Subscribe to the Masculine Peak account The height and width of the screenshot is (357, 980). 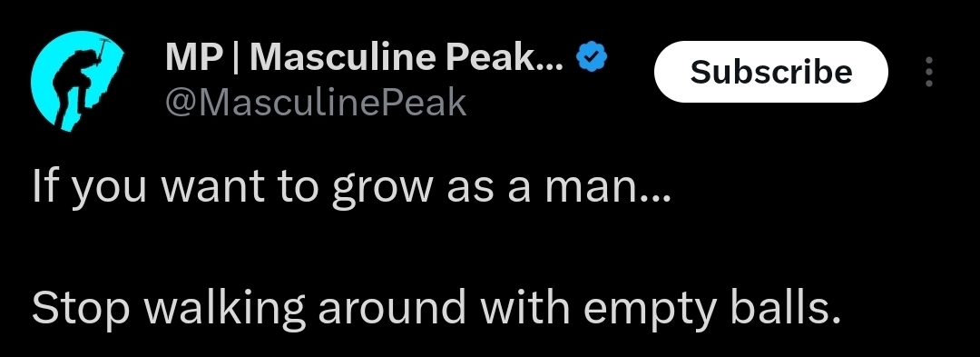pos(770,72)
